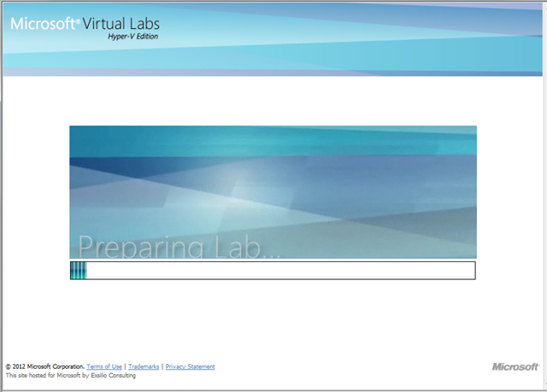The image size is (547, 392).
Task: Click the 'Preparing Lab...' caption text
Action: pyautogui.click(x=179, y=247)
